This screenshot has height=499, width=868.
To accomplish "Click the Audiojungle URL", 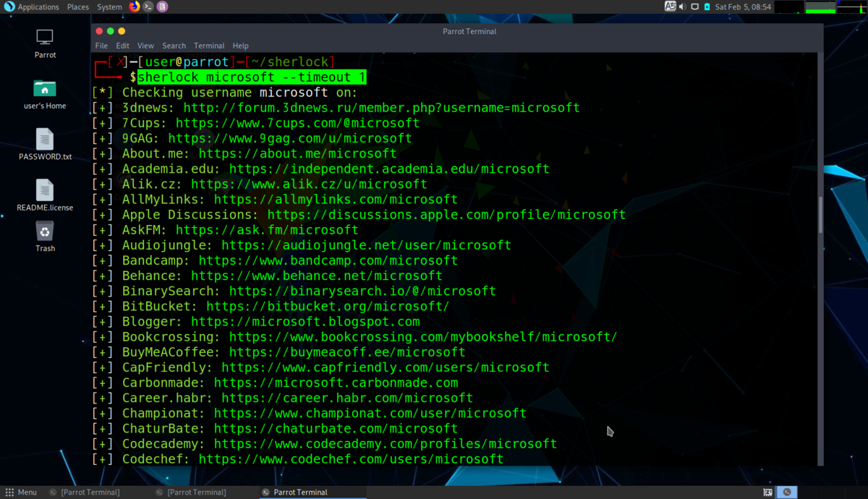I will [366, 245].
